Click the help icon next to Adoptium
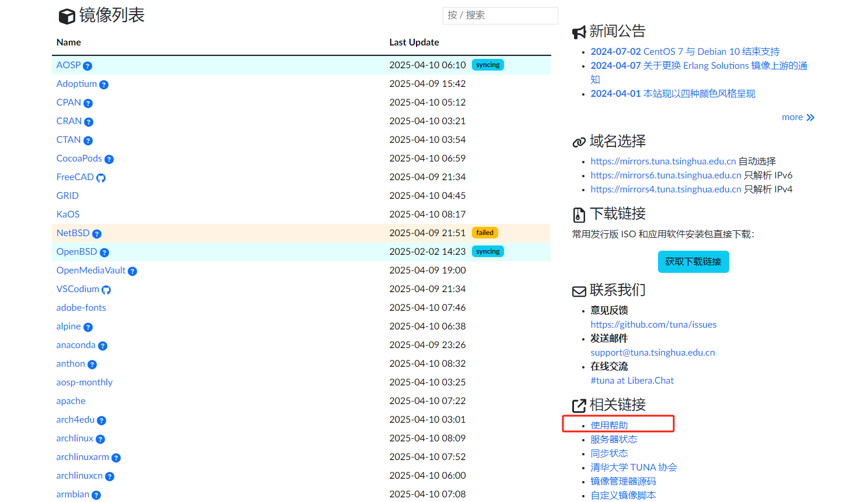This screenshot has height=502, width=868. click(x=104, y=85)
